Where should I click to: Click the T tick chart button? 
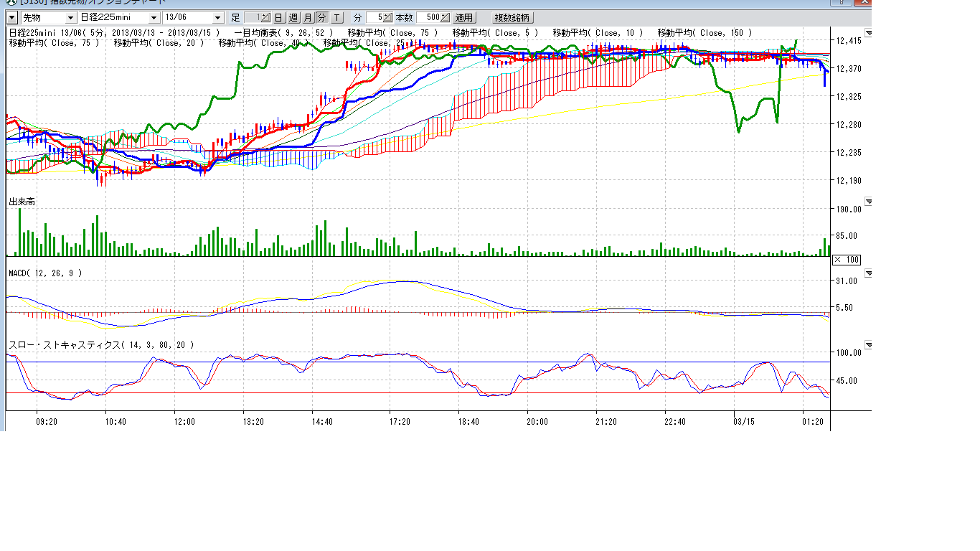click(337, 17)
